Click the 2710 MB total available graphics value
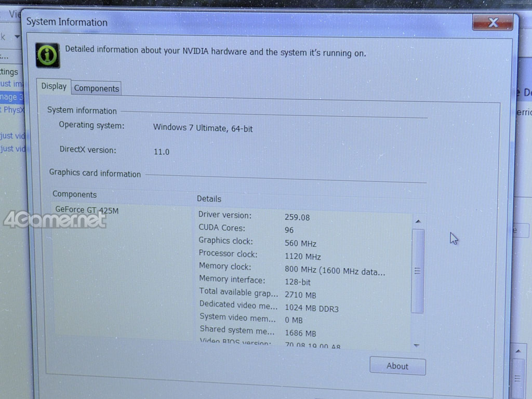 pyautogui.click(x=300, y=295)
